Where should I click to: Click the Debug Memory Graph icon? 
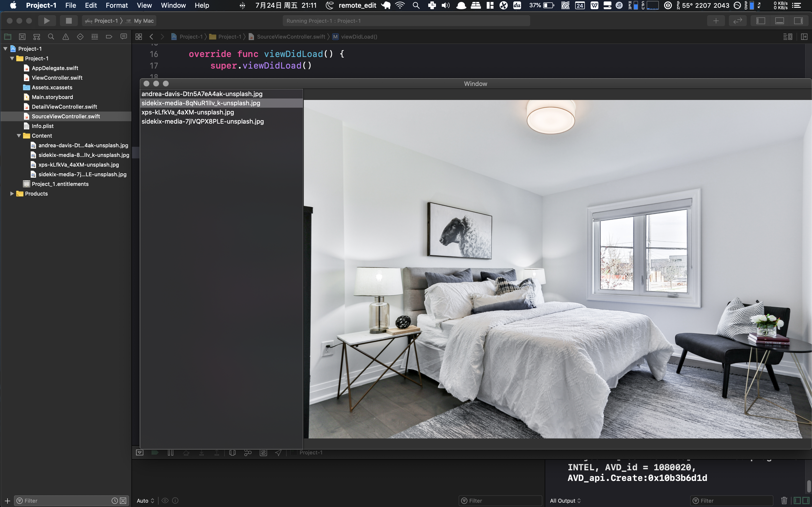tap(248, 453)
